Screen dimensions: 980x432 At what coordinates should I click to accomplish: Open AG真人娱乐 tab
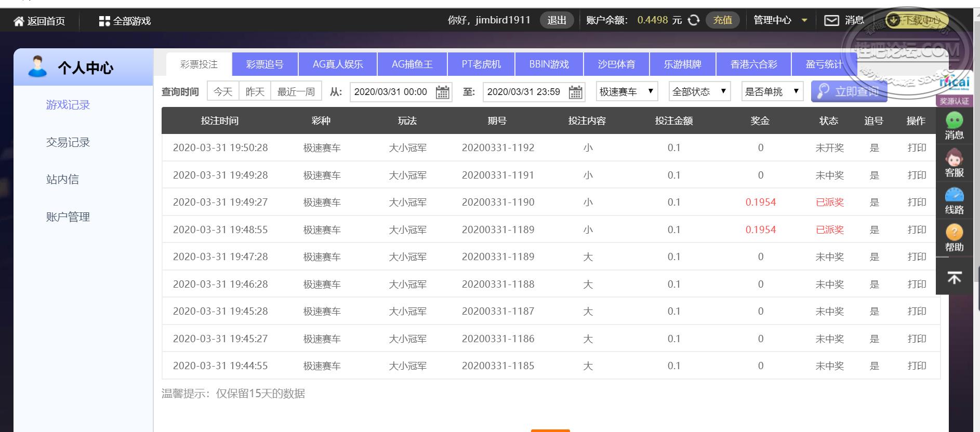click(x=338, y=64)
